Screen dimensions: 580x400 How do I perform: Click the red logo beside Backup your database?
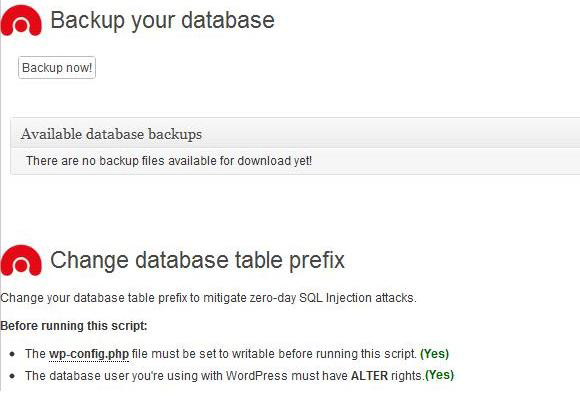click(x=21, y=21)
